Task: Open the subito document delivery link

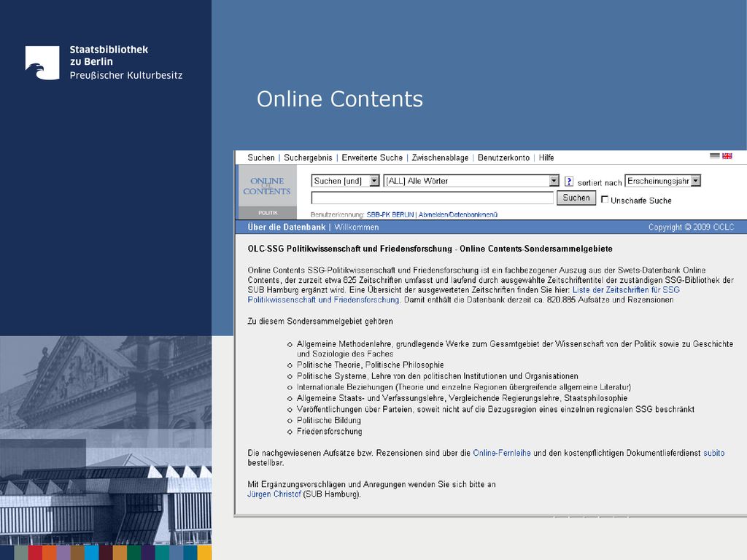Action: tap(713, 453)
